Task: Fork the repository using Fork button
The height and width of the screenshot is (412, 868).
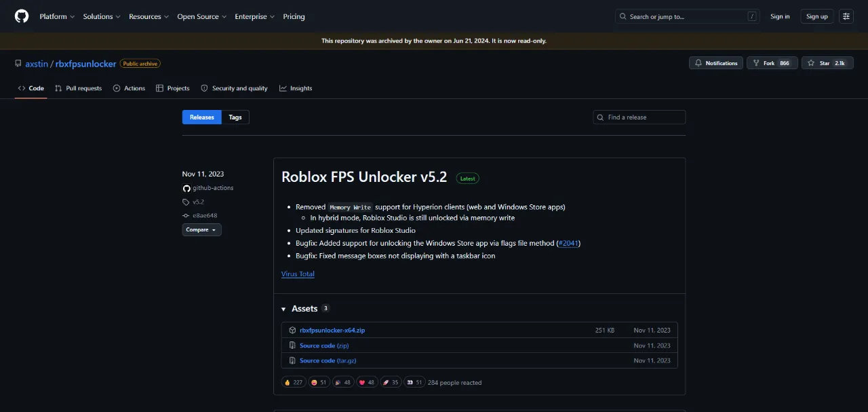Action: click(x=772, y=63)
